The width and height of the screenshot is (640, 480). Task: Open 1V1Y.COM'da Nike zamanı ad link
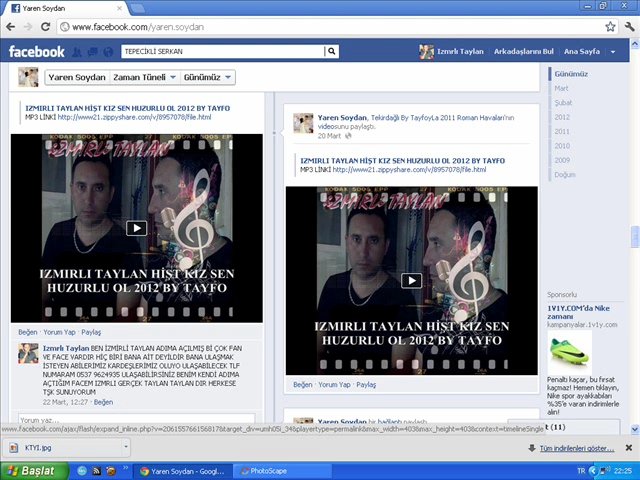click(578, 312)
